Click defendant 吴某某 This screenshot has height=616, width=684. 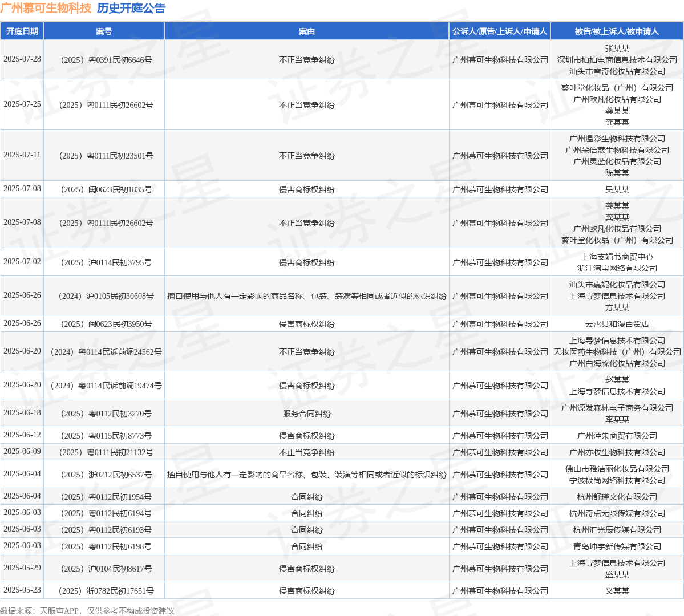point(617,189)
